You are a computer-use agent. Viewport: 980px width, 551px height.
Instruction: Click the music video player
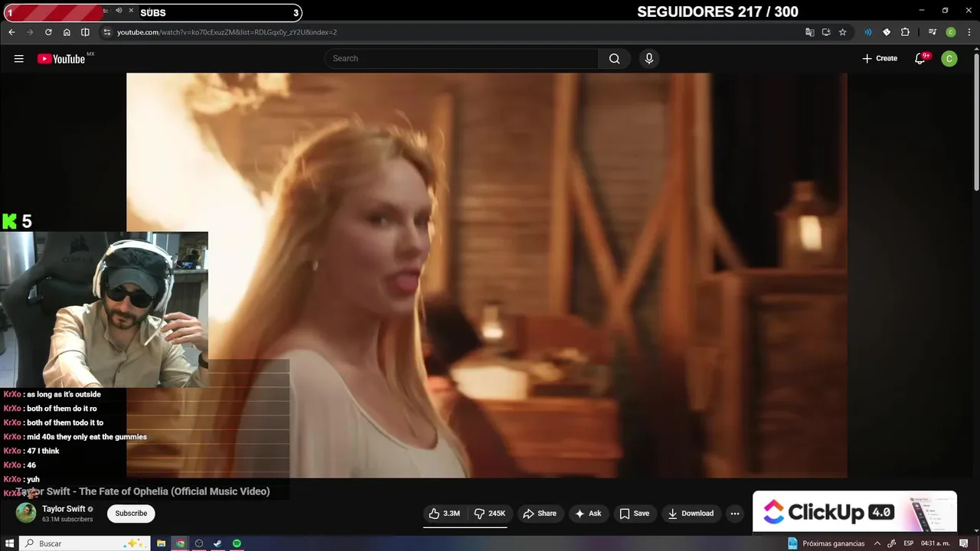pyautogui.click(x=487, y=275)
